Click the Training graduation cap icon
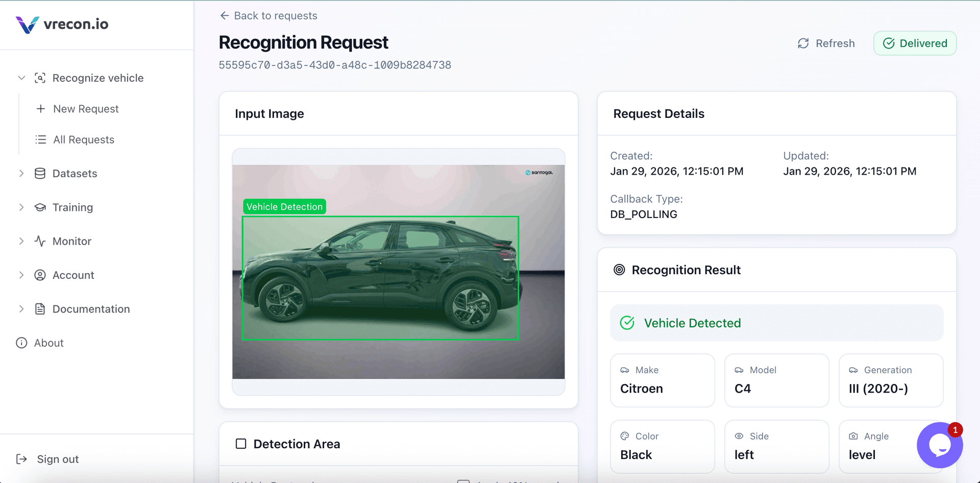 (x=40, y=207)
